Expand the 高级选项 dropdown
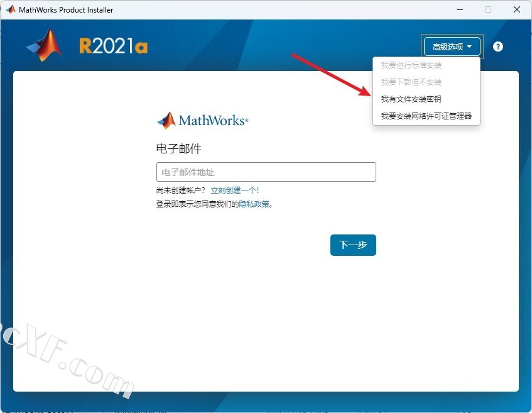 coord(452,47)
